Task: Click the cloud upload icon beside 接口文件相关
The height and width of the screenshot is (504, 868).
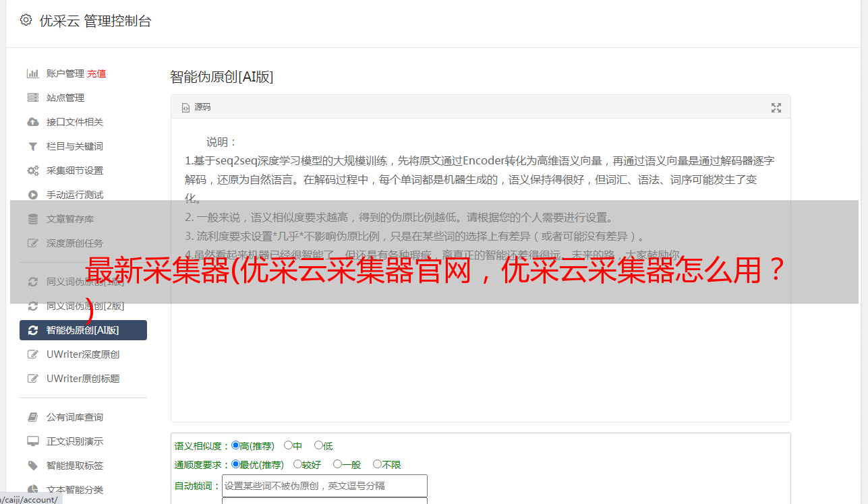Action: coord(32,122)
